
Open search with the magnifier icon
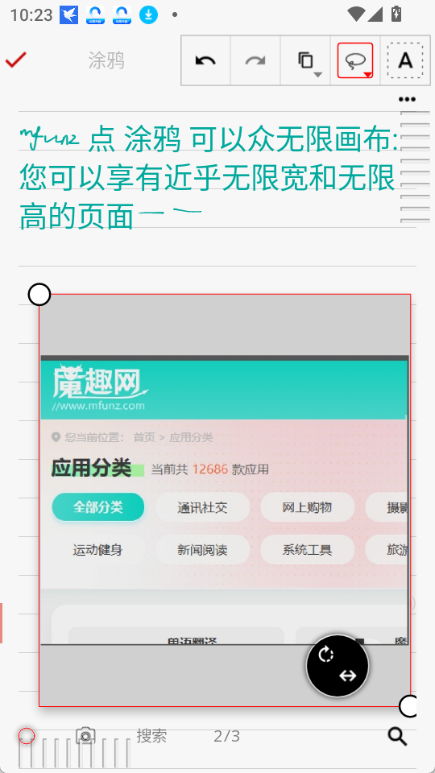click(397, 737)
